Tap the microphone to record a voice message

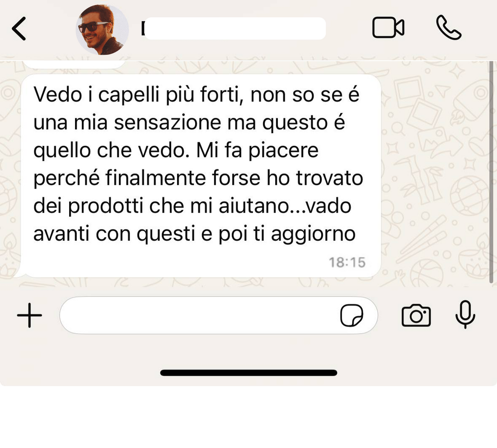(x=465, y=314)
